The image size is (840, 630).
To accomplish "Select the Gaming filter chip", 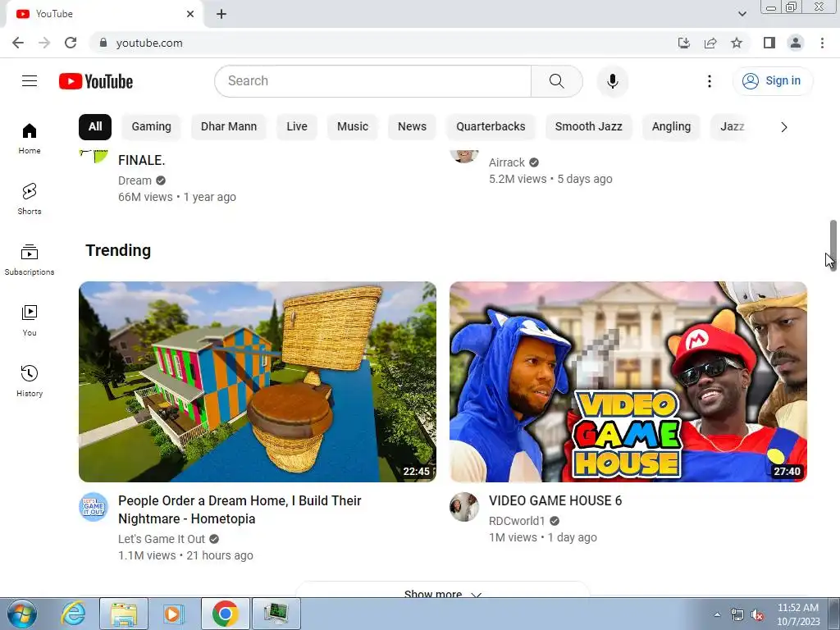I will 152,127.
